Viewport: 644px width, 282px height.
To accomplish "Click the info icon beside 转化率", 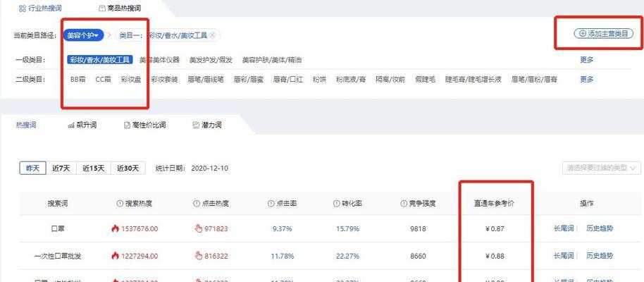I will click(x=336, y=204).
